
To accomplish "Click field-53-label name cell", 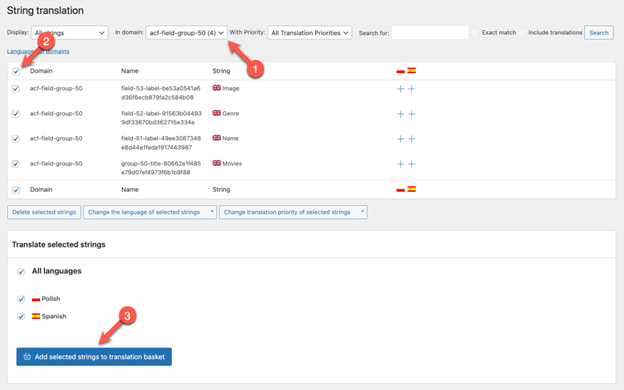I will [161, 93].
